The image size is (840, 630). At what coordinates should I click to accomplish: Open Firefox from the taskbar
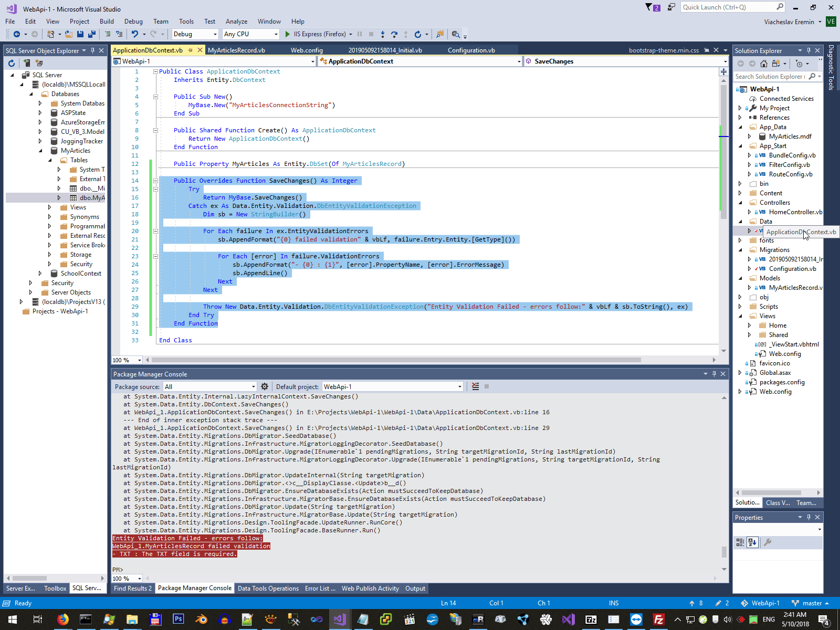click(62, 619)
